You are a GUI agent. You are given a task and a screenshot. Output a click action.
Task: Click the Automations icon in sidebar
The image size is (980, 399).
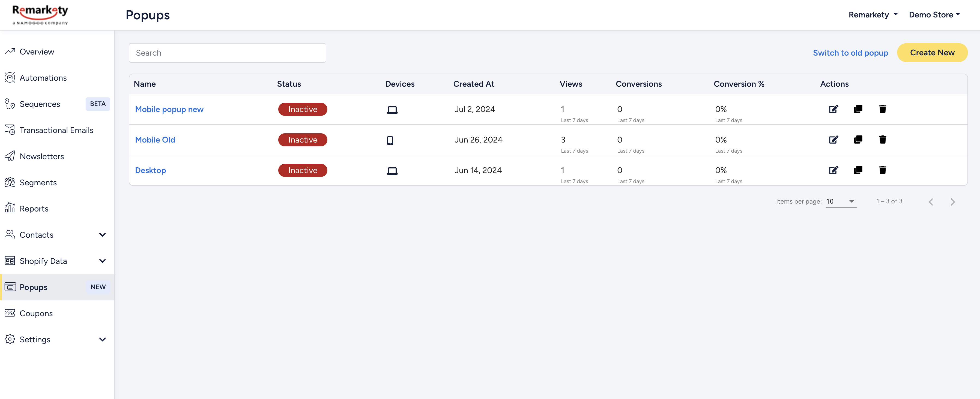(10, 77)
